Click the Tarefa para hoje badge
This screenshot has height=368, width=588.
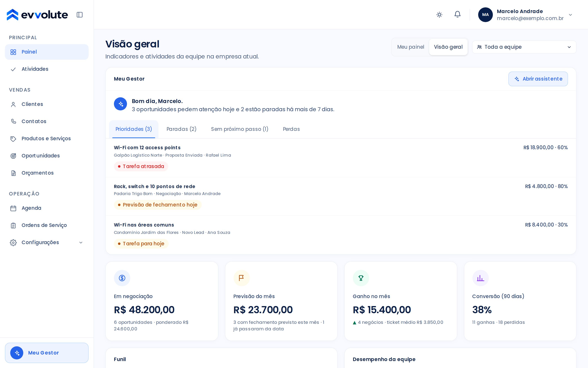pyautogui.click(x=141, y=244)
